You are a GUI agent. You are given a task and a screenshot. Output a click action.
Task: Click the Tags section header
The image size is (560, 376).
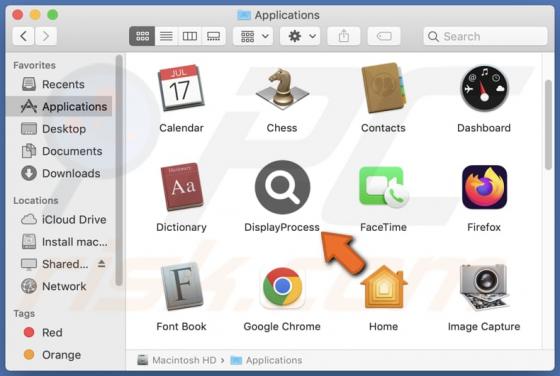pyautogui.click(x=24, y=313)
